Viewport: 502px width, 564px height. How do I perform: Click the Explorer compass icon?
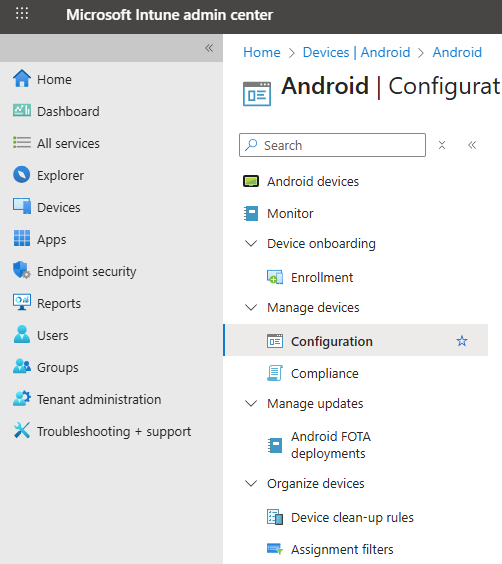(x=22, y=174)
